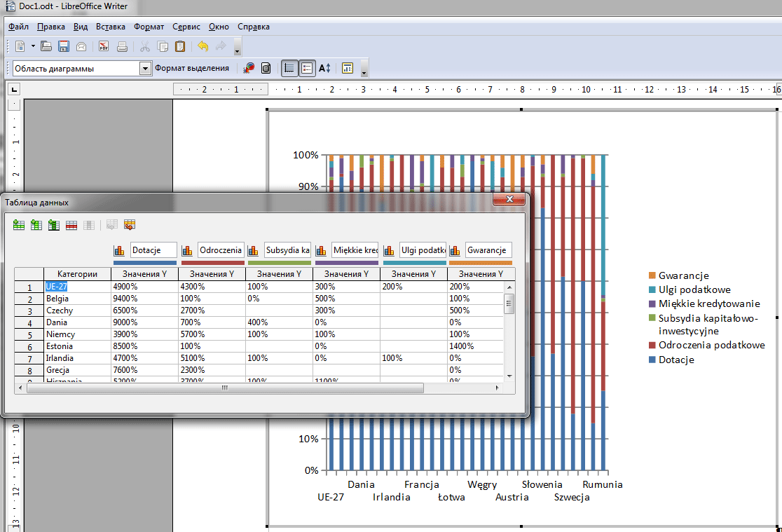
Task: Select row header number 5
Action: [29, 334]
